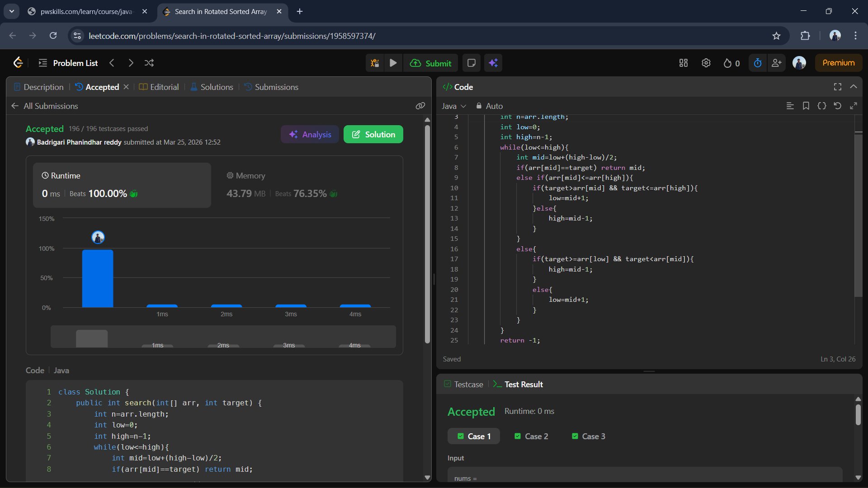Click the green Solution button
Viewport: 868px width, 488px height.
point(373,134)
